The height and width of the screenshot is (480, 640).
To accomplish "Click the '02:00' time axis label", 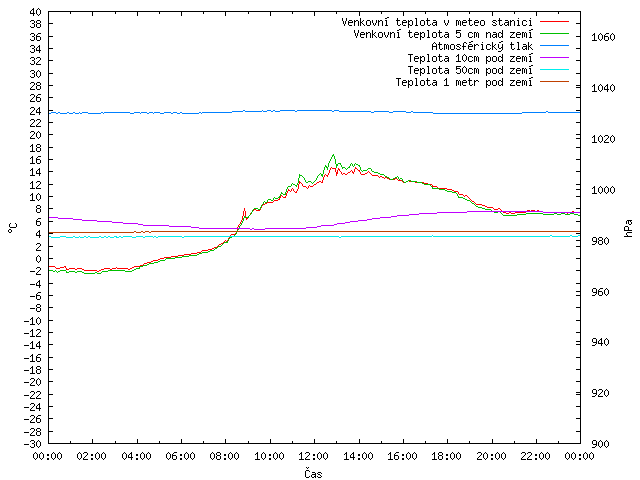I will (x=92, y=456).
